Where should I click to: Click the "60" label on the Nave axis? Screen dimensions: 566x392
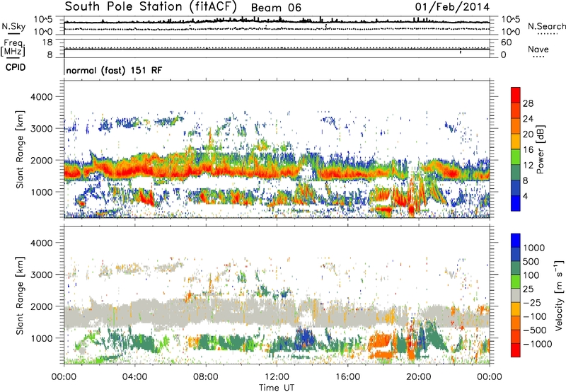(506, 42)
